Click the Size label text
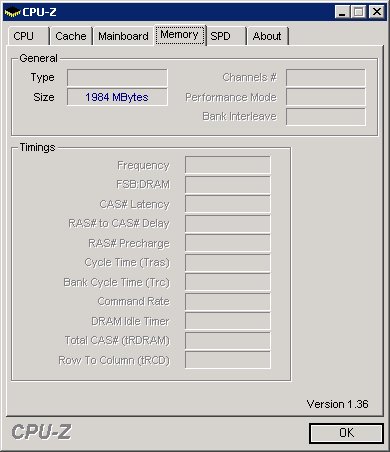This screenshot has width=390, height=452. [x=44, y=97]
